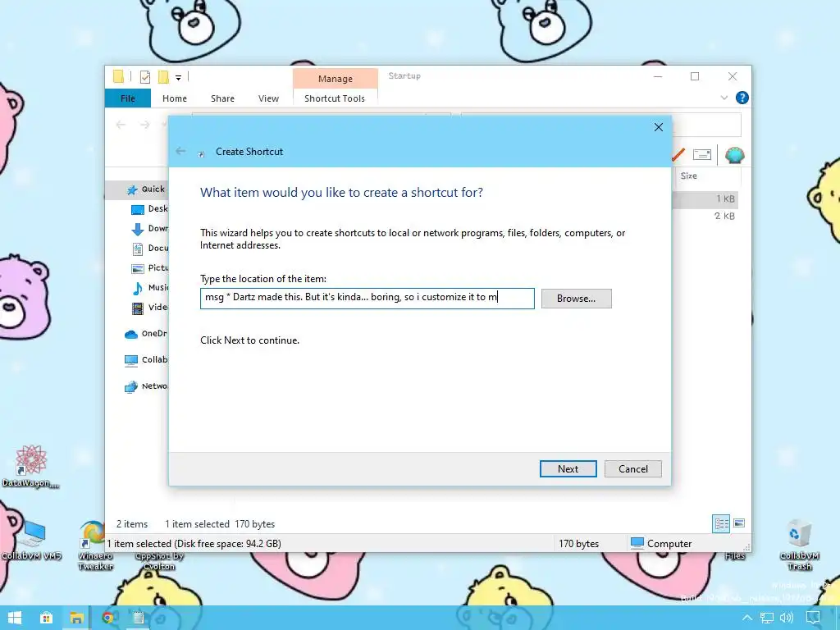Click File Explorer taskbar button
The height and width of the screenshot is (630, 840).
click(x=76, y=618)
